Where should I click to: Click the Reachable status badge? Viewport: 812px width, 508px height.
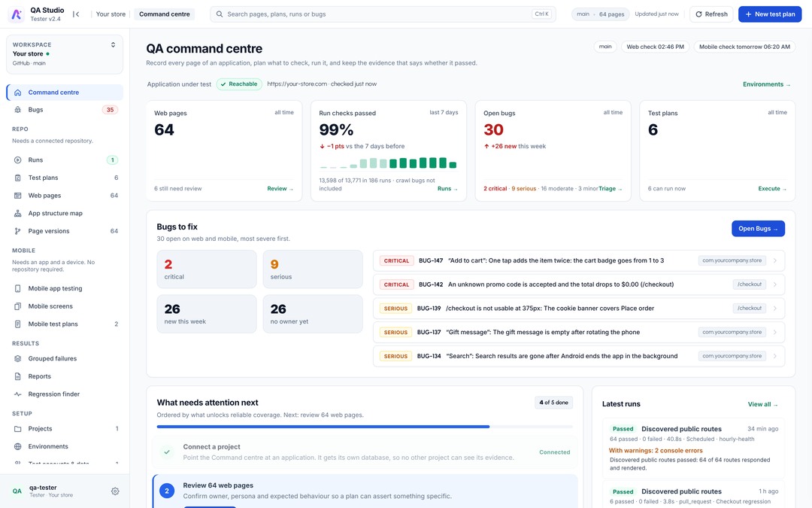(x=239, y=84)
